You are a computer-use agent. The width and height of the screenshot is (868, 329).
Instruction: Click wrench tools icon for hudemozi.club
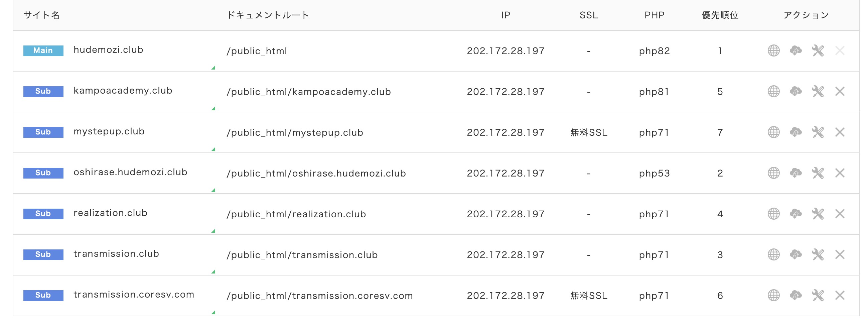[x=818, y=51]
